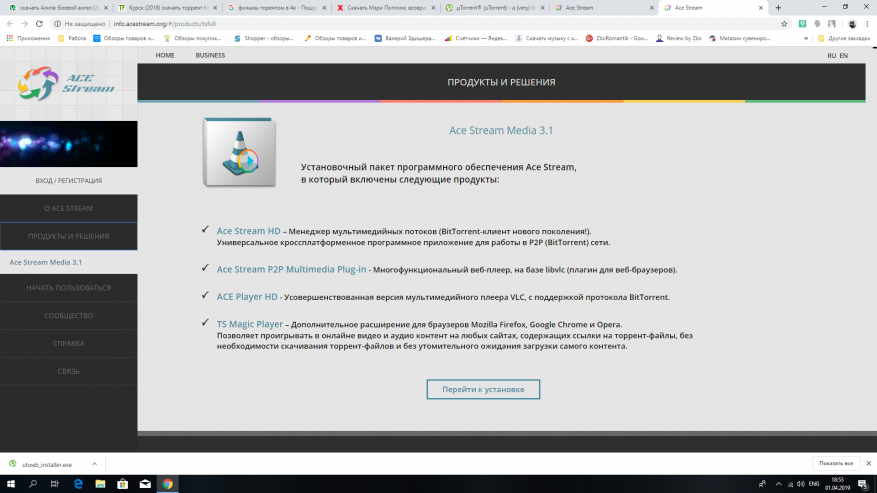Switch site language to EN
The image size is (877, 493).
(843, 55)
